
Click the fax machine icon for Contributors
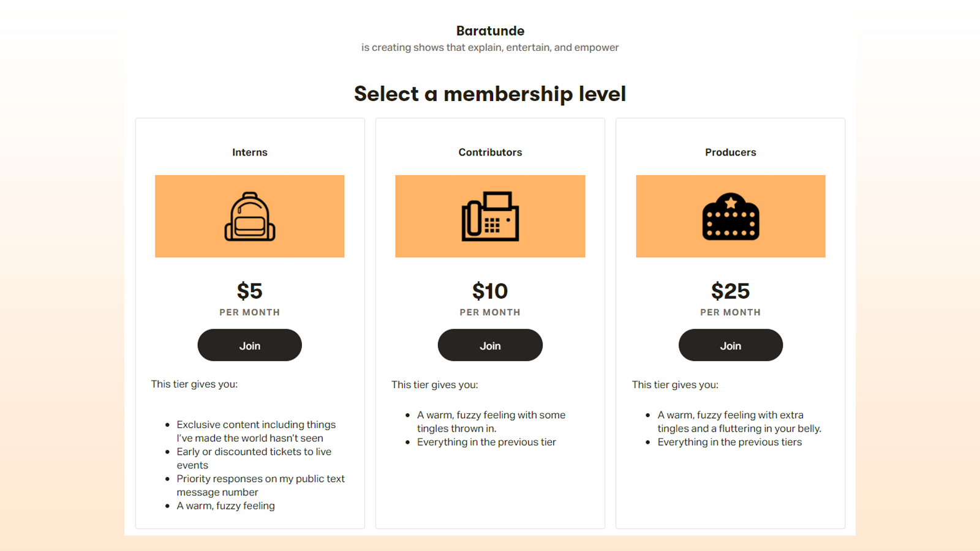pos(490,217)
